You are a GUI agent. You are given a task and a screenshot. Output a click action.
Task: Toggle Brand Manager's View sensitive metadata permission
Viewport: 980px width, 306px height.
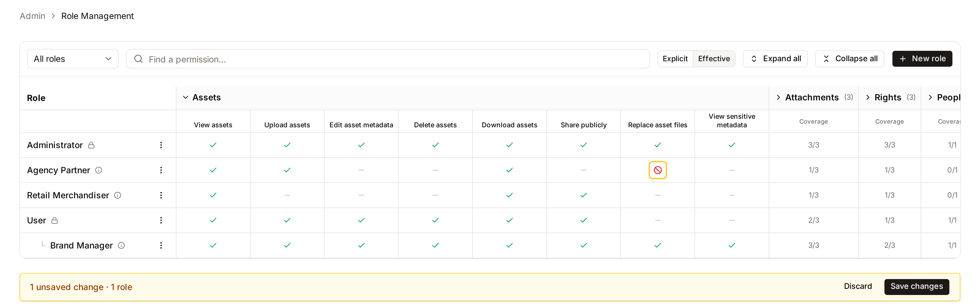tap(732, 245)
